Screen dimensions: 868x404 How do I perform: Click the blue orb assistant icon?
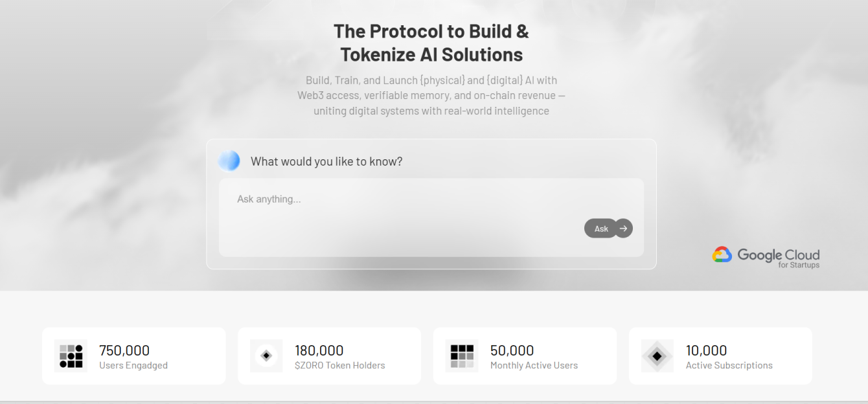229,161
